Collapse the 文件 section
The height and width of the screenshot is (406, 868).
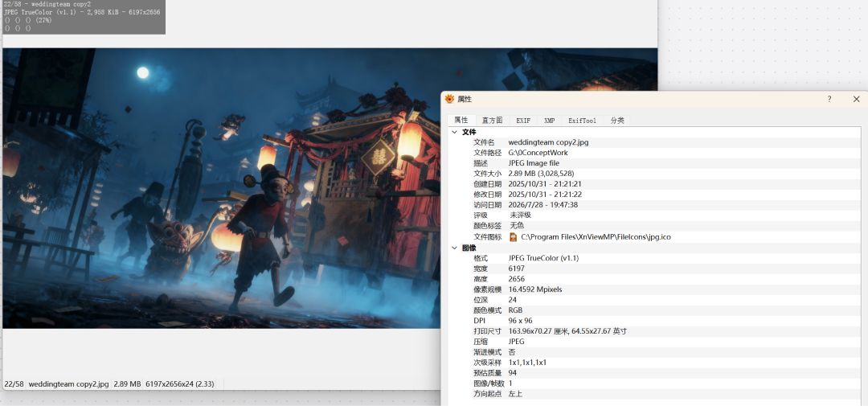454,132
